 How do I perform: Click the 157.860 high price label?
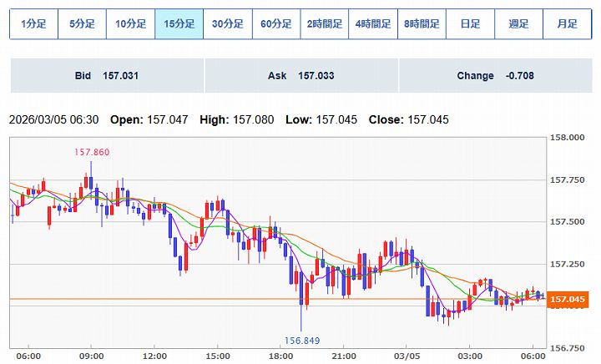92,152
